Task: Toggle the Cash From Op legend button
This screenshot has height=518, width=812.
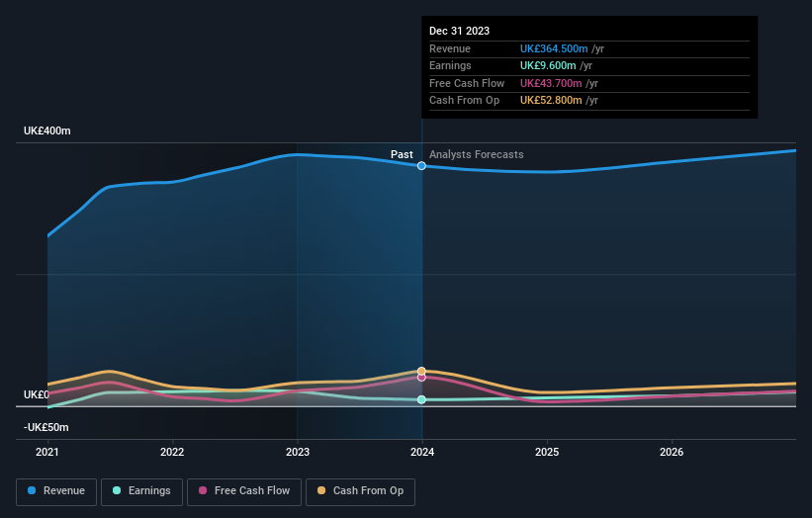Action: tap(360, 491)
